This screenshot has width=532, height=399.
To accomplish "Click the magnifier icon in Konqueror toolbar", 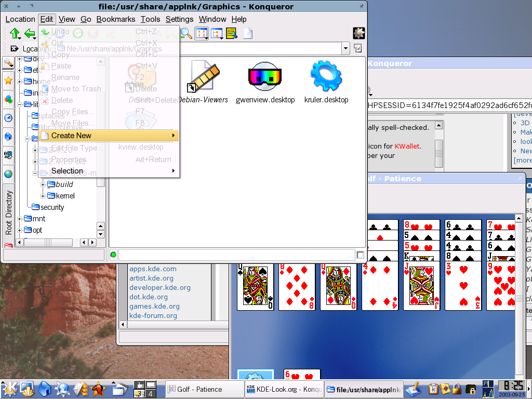I will [x=186, y=33].
